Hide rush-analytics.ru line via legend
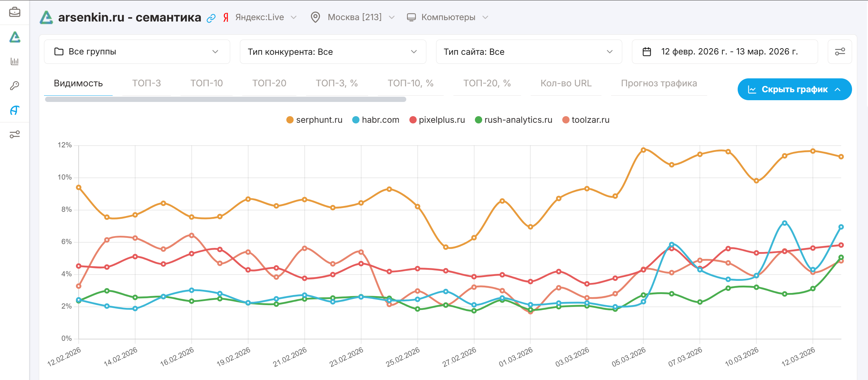This screenshot has width=868, height=380. pyautogui.click(x=513, y=120)
